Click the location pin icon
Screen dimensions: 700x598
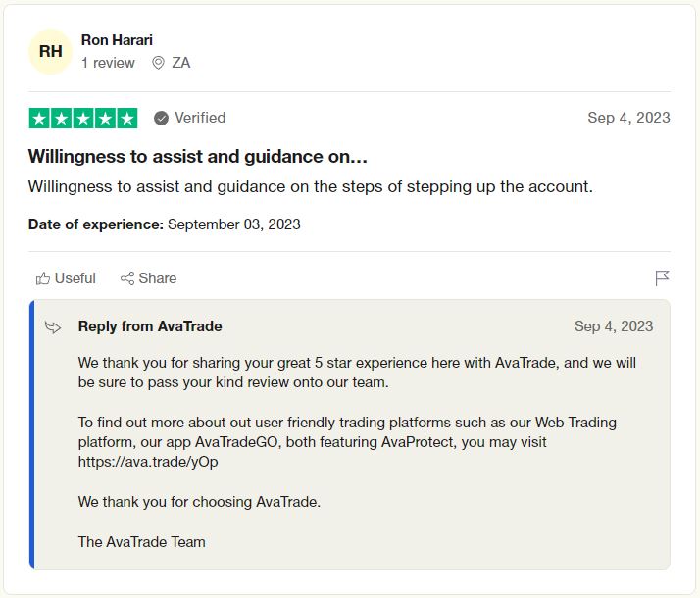pyautogui.click(x=158, y=63)
